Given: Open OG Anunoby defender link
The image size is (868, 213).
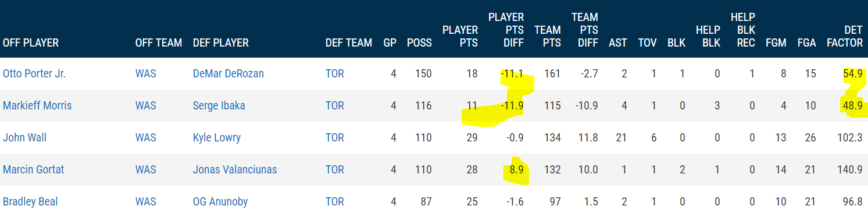Looking at the screenshot, I should pos(220,202).
